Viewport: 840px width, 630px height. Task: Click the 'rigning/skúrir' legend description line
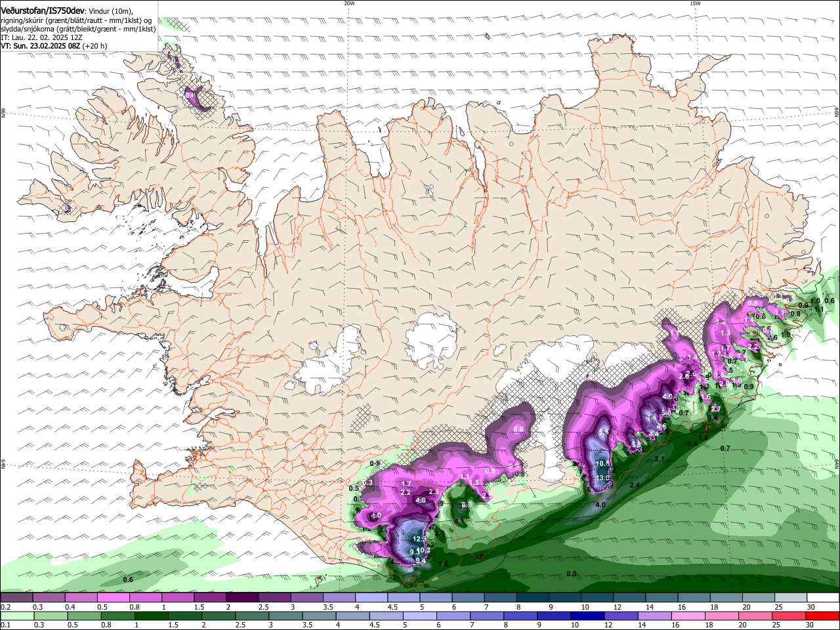point(75,20)
